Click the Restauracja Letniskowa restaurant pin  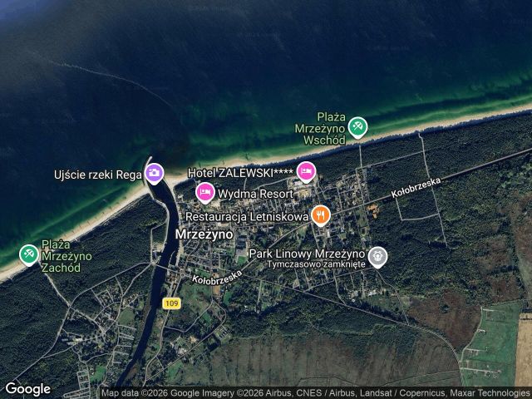click(321, 215)
